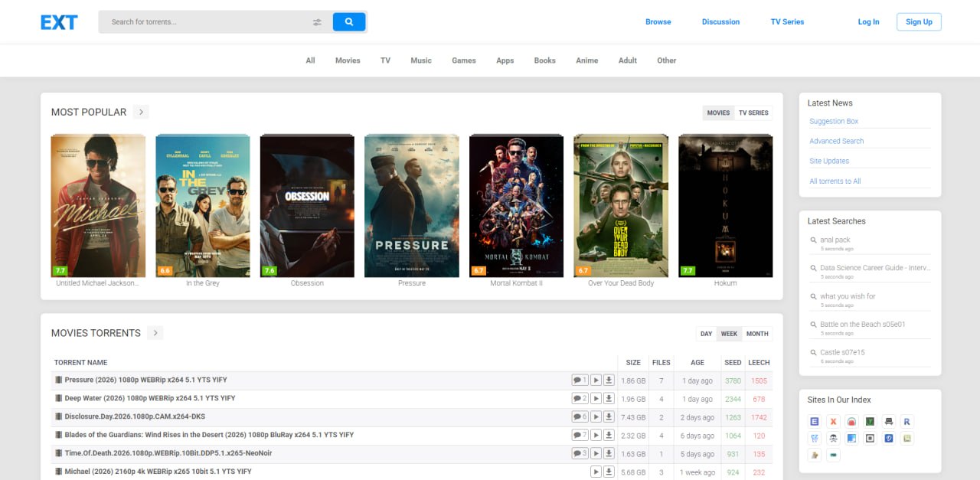Image resolution: width=980 pixels, height=480 pixels.
Task: Show movies torrents for DAY
Action: [x=706, y=334]
